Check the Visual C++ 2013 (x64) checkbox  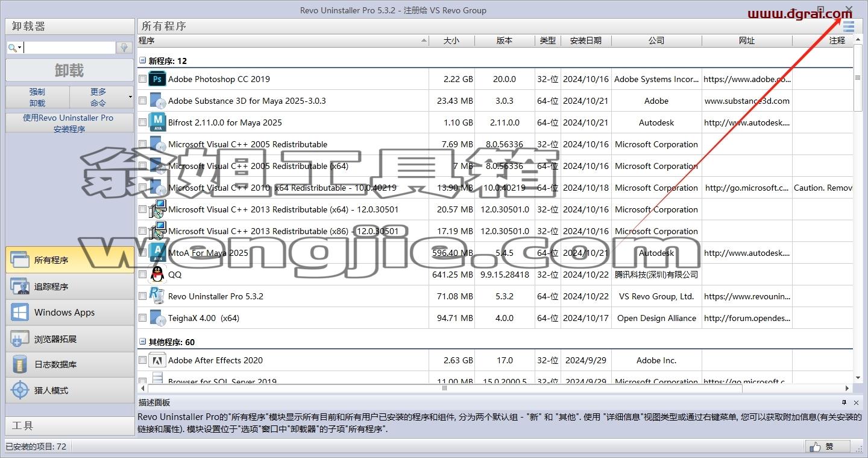(x=142, y=209)
